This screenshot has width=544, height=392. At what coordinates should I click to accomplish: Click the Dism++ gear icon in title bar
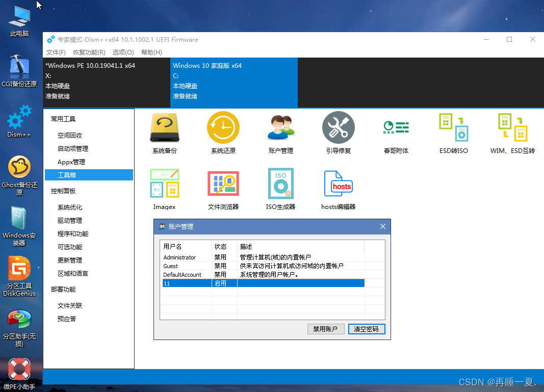50,40
